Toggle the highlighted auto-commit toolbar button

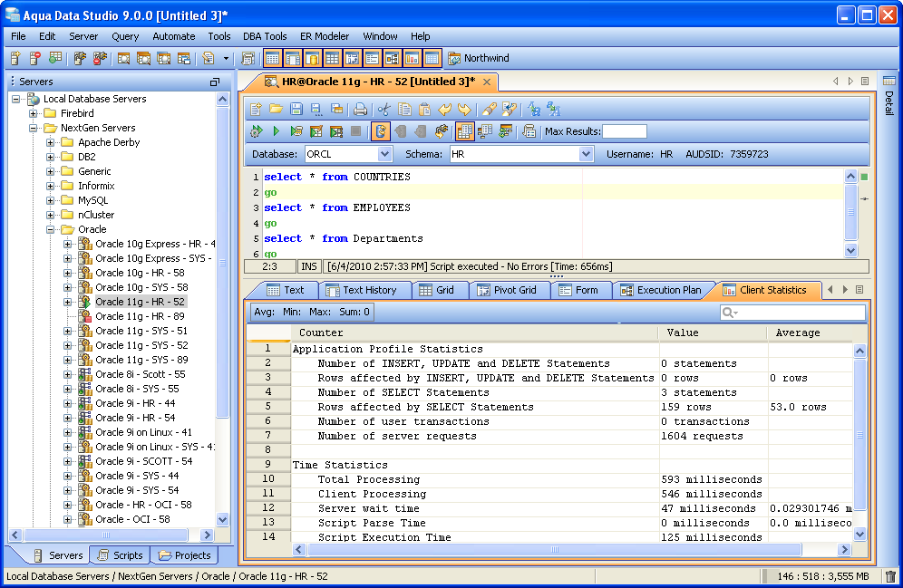381,131
